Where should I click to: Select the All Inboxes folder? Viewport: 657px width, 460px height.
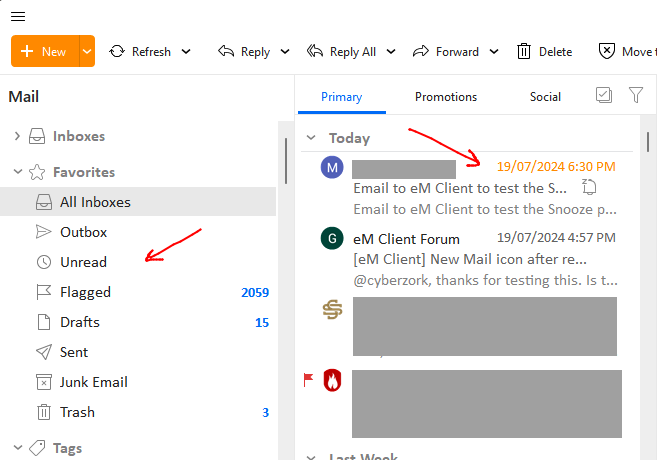[x=138, y=202]
